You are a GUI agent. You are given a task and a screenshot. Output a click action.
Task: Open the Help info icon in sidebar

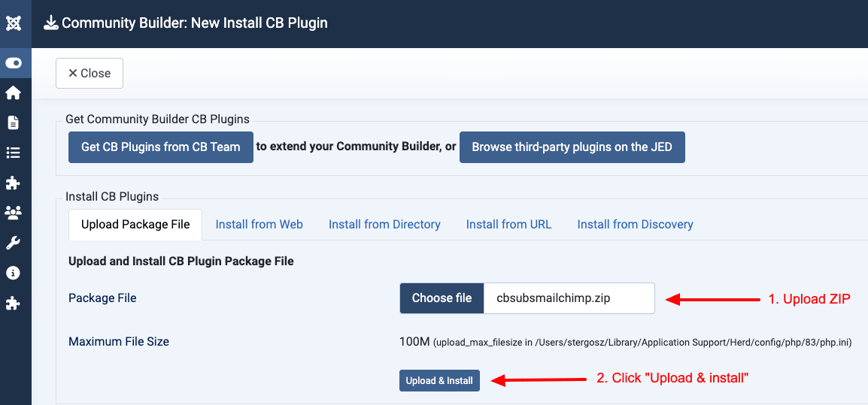click(x=13, y=273)
